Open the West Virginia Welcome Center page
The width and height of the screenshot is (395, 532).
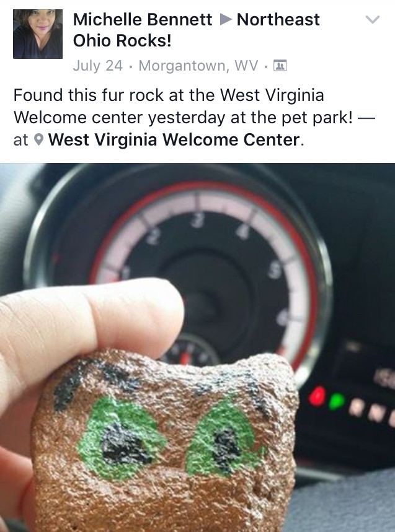tap(174, 139)
